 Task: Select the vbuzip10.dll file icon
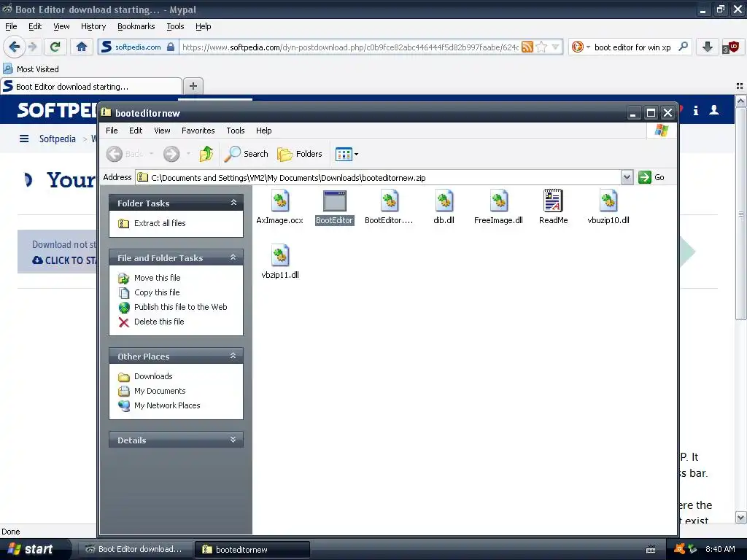(608, 201)
